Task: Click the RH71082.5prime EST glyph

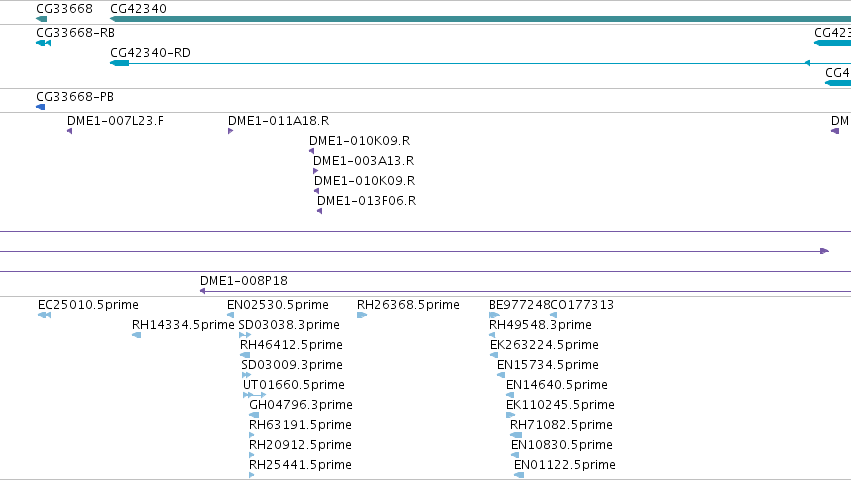Action: pyautogui.click(x=516, y=435)
